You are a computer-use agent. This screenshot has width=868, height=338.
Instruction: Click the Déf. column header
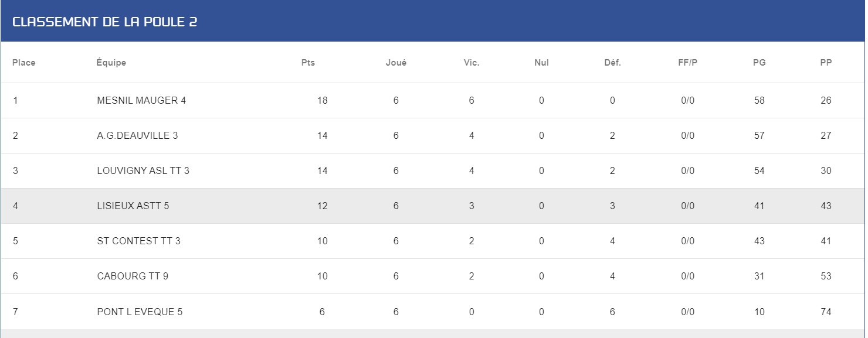(612, 63)
